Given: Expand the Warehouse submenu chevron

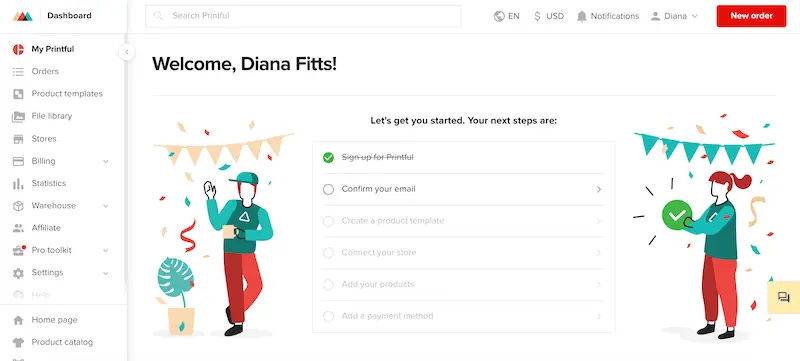Looking at the screenshot, I should (106, 206).
